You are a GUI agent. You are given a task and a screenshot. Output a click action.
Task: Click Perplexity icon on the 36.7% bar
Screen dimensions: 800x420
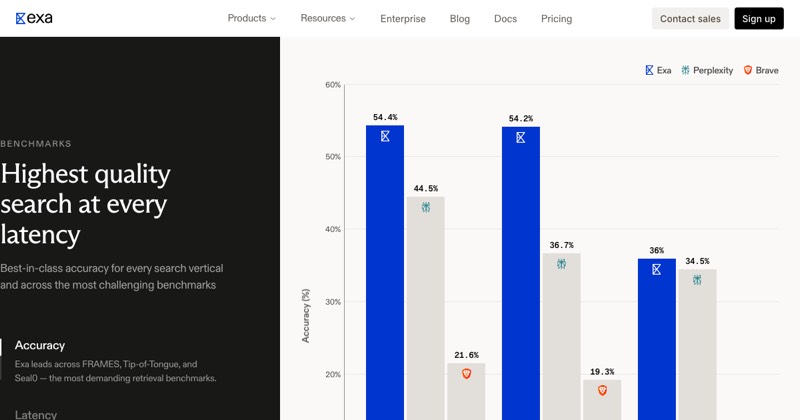pos(561,264)
